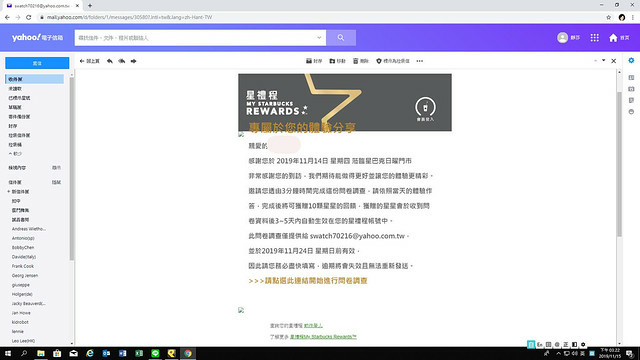Open the 'Jan Howe' folder

[21, 313]
